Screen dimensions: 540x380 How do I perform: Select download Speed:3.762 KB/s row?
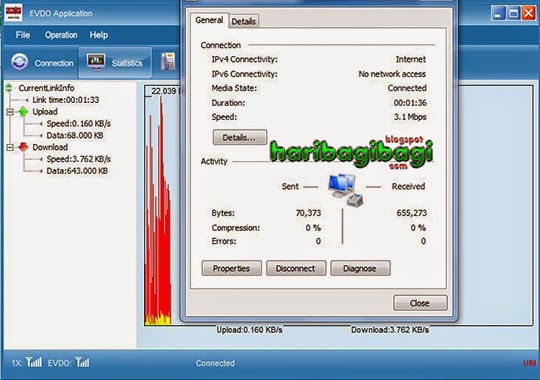(79, 159)
